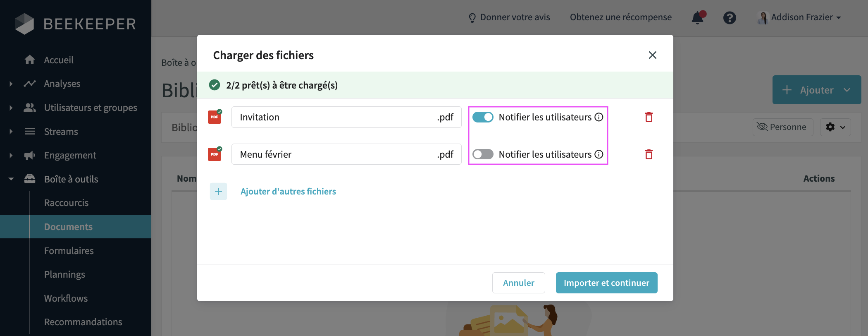
Task: Remove Menu février file using trash icon
Action: pyautogui.click(x=649, y=154)
